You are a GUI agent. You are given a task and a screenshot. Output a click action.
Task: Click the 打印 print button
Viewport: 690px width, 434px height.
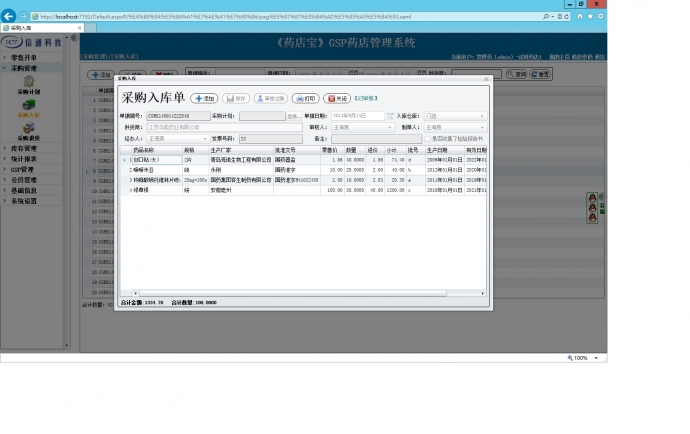[x=305, y=99]
